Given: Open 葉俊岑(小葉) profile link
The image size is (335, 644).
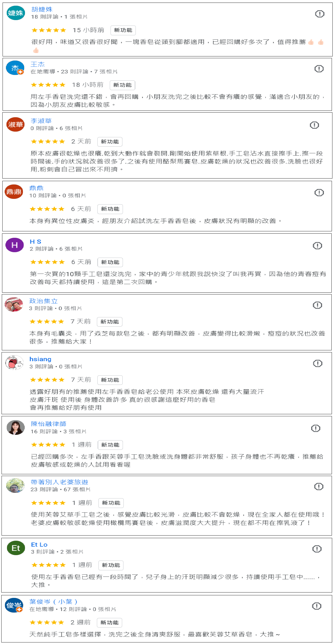Looking at the screenshot, I should (x=53, y=602).
